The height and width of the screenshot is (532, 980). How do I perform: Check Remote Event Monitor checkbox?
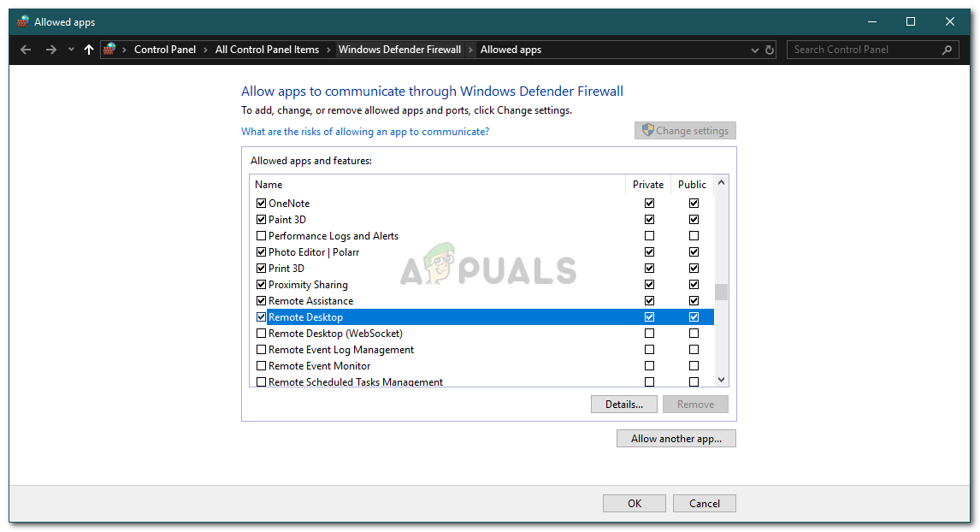point(262,366)
